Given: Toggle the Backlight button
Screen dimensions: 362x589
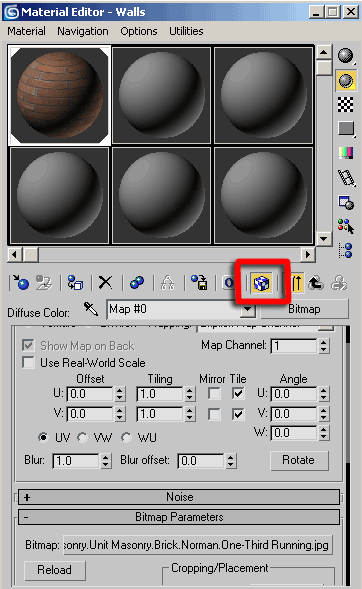Looking at the screenshot, I should point(345,81).
